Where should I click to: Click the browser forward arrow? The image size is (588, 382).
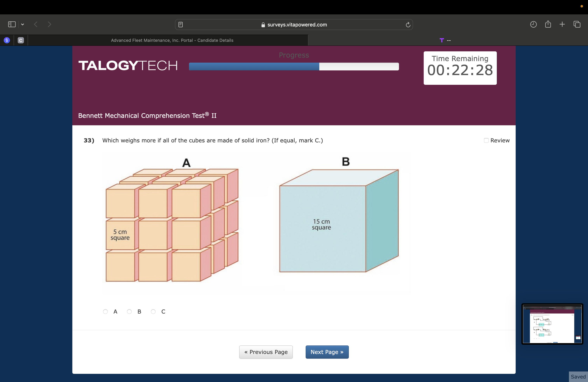click(49, 24)
